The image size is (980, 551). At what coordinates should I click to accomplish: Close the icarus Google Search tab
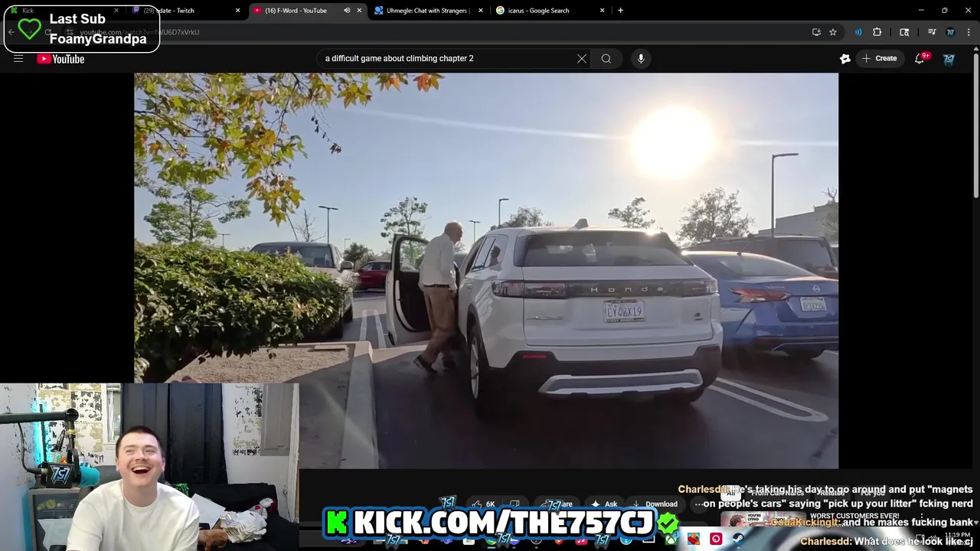602,10
